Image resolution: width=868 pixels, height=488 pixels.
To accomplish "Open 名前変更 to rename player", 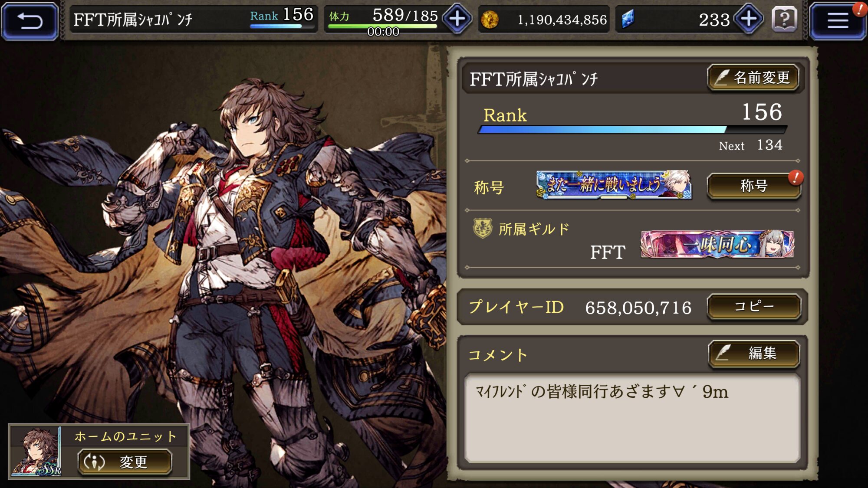I will pyautogui.click(x=753, y=78).
